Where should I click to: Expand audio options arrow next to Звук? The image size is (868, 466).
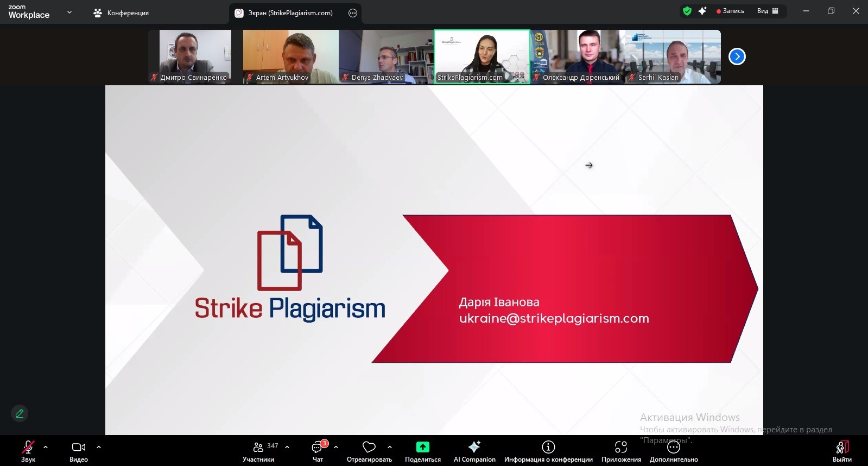click(46, 448)
